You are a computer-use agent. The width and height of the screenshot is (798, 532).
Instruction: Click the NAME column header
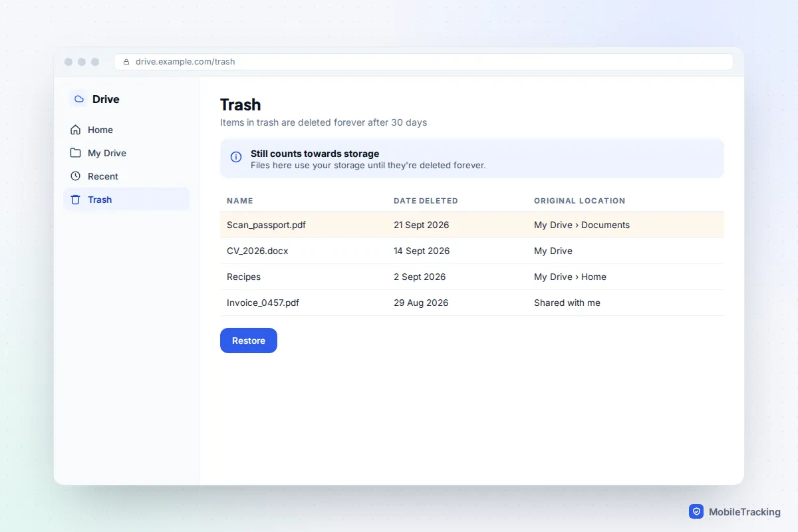coord(240,201)
